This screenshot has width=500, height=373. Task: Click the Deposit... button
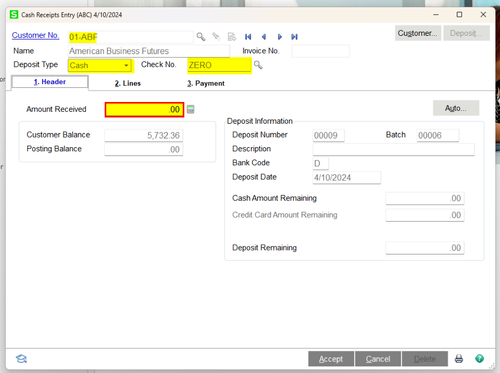point(466,33)
